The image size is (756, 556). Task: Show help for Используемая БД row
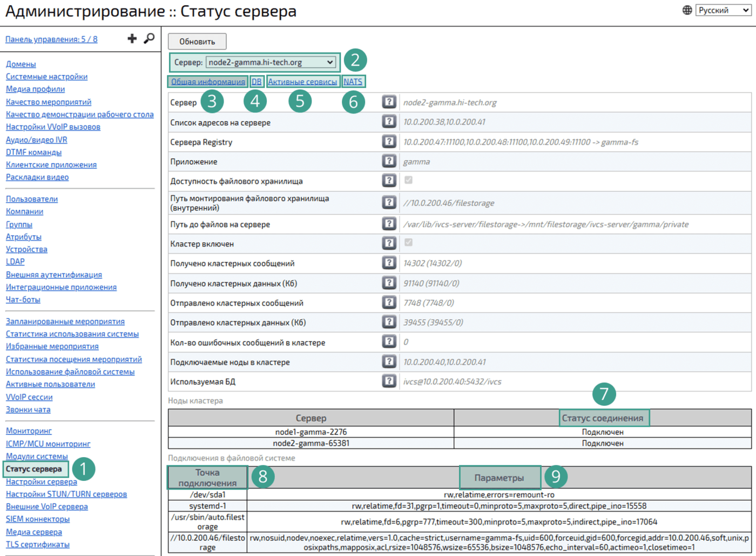(389, 381)
